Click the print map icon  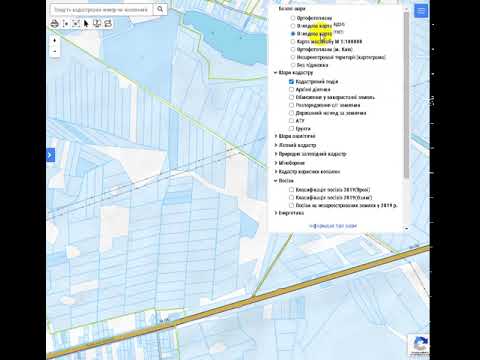tap(54, 24)
